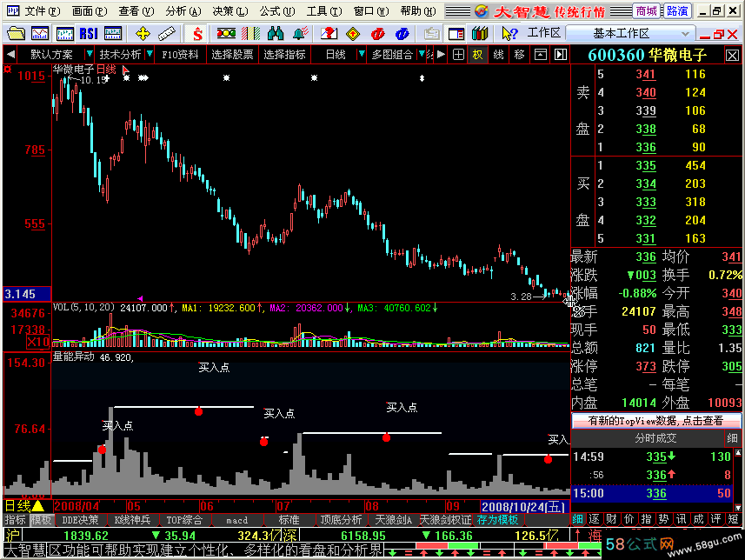
Task: Select the 细 detail tab
Action: click(x=578, y=519)
